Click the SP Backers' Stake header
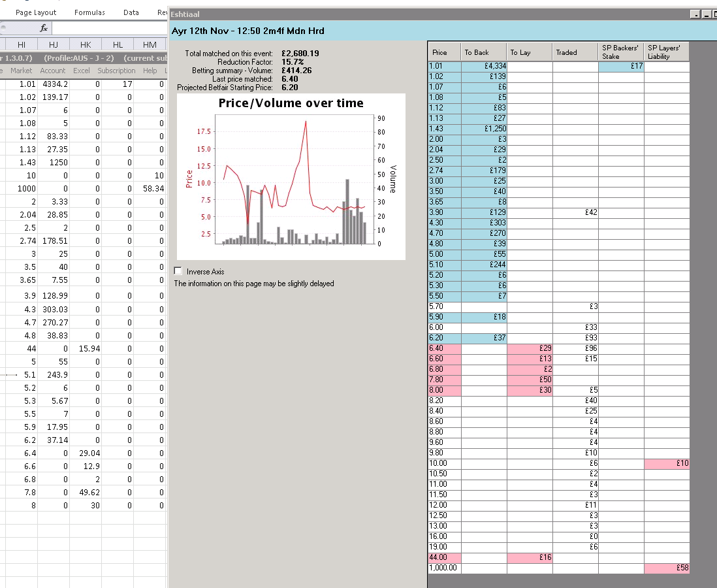Image resolution: width=717 pixels, height=588 pixels. point(621,52)
